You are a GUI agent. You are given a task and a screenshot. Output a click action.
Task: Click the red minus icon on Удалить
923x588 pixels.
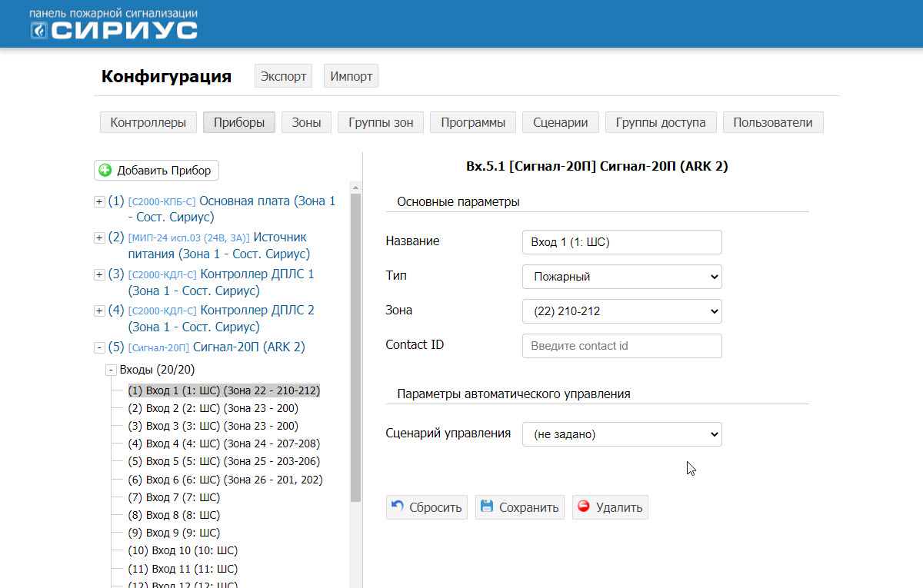[x=583, y=507]
